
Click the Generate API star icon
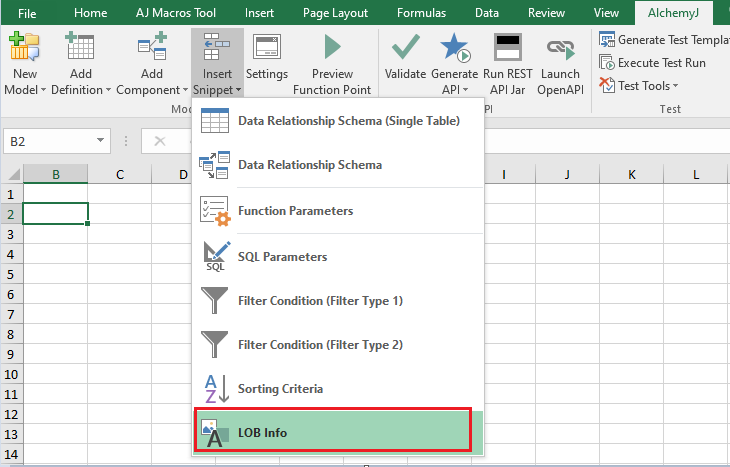click(455, 47)
